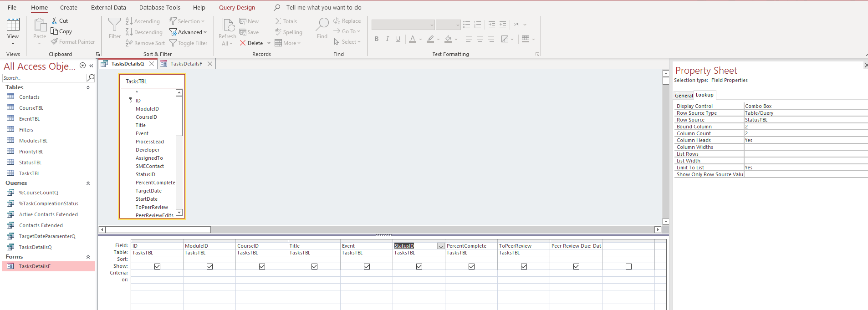Open TargetDateParamenterQ query
Screen dimensions: 868x310
tap(47, 236)
